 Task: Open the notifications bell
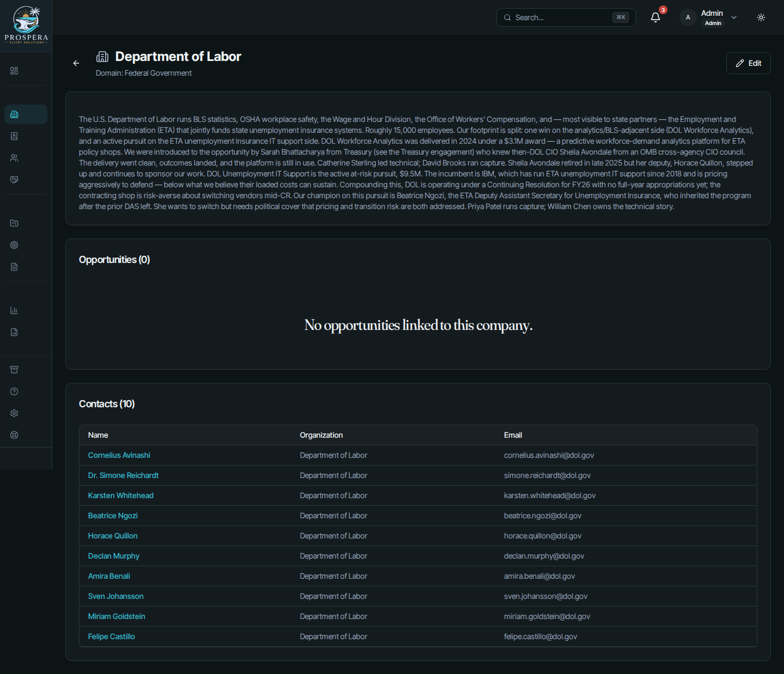tap(656, 17)
